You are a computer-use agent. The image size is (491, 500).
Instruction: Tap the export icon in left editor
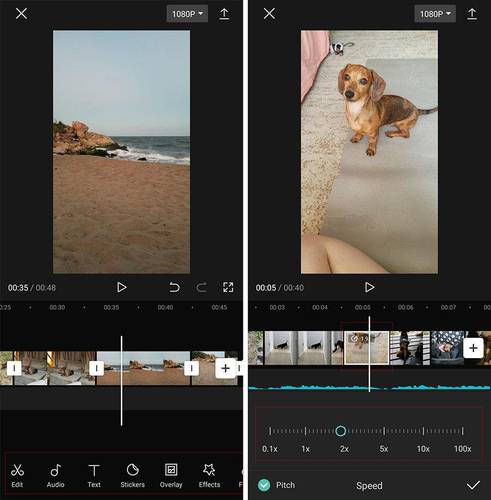(x=224, y=14)
